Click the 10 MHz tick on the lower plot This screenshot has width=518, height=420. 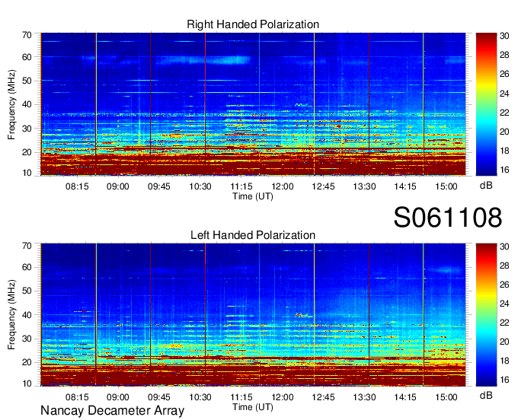tap(27, 383)
